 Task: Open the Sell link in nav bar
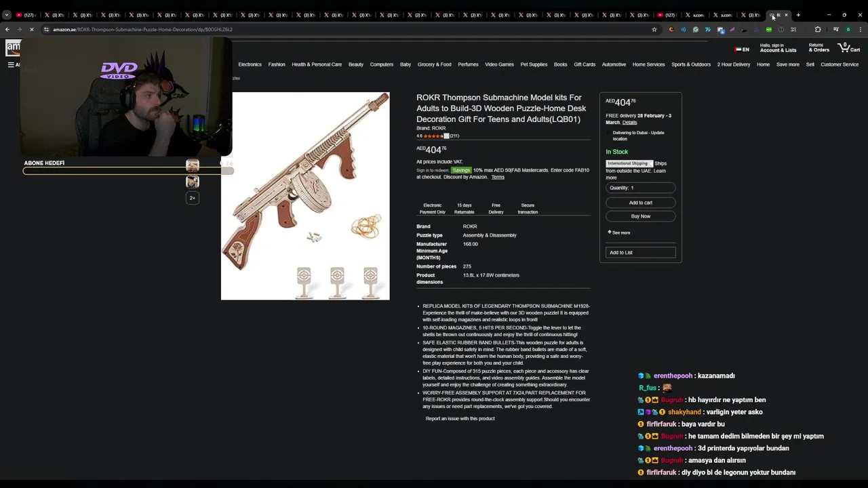point(810,64)
